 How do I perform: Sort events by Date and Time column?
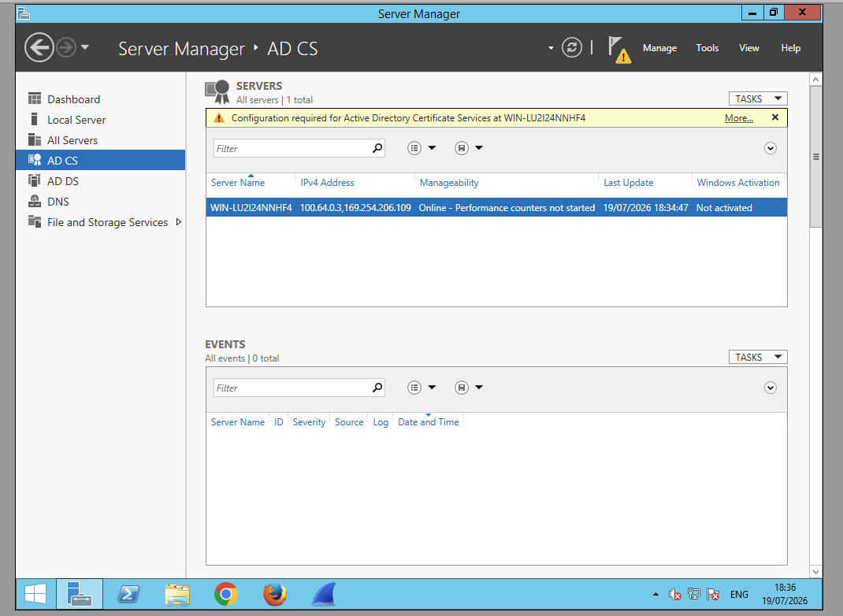(x=429, y=422)
